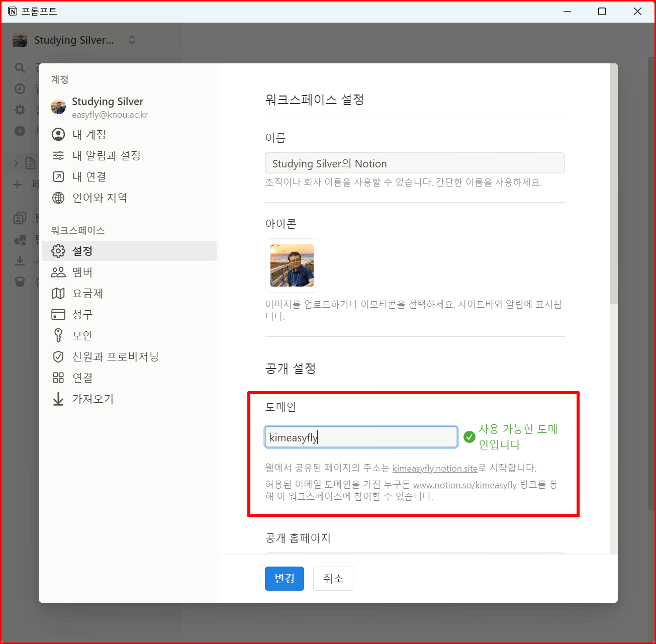
Task: Click the settings dialog vertical scrollbar
Action: 614,185
